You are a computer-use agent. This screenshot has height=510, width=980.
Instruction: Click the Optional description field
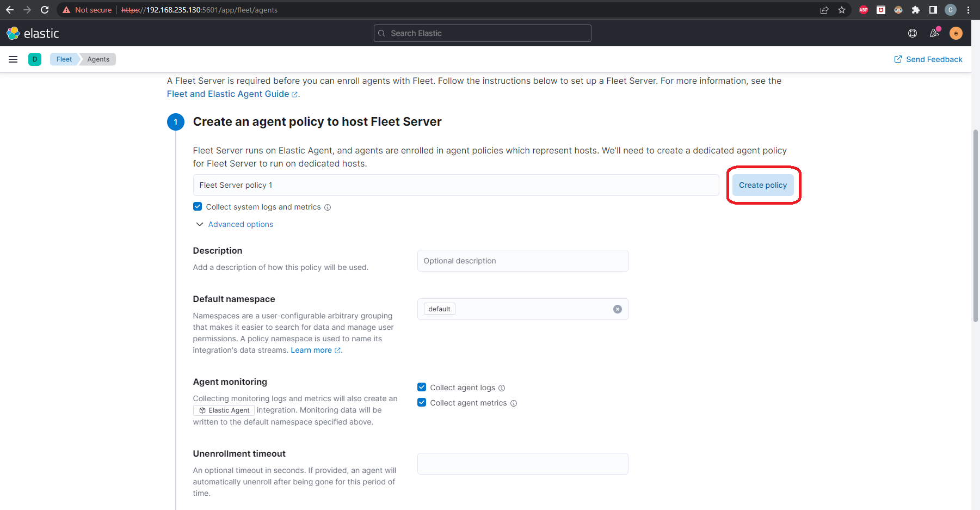(x=522, y=261)
